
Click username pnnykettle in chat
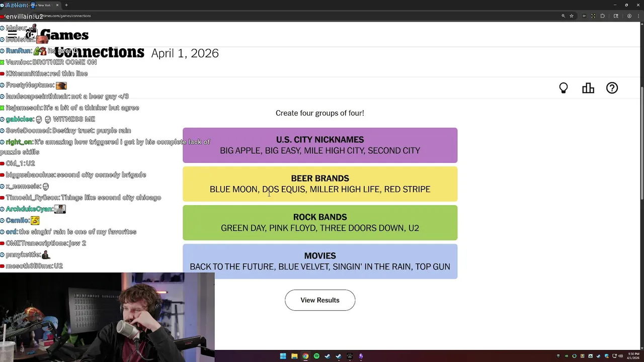tap(23, 255)
